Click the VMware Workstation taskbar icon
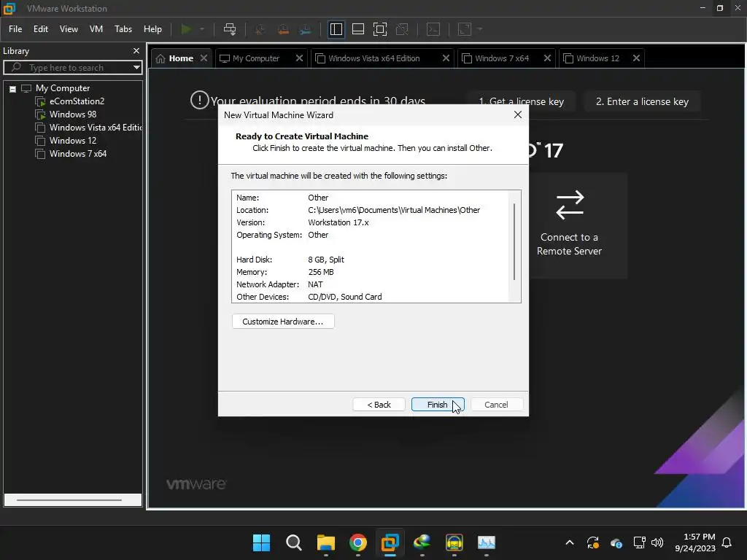This screenshot has height=560, width=747. [x=390, y=542]
